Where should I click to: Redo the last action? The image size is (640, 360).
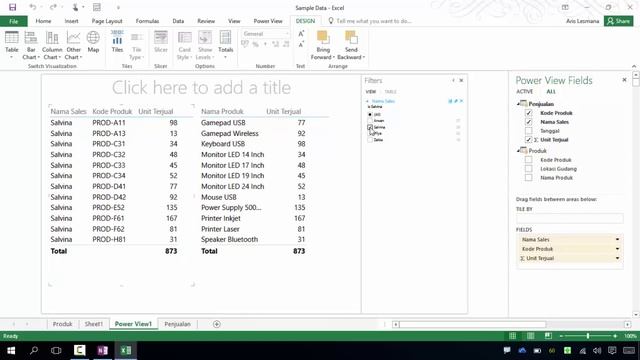point(53,7)
